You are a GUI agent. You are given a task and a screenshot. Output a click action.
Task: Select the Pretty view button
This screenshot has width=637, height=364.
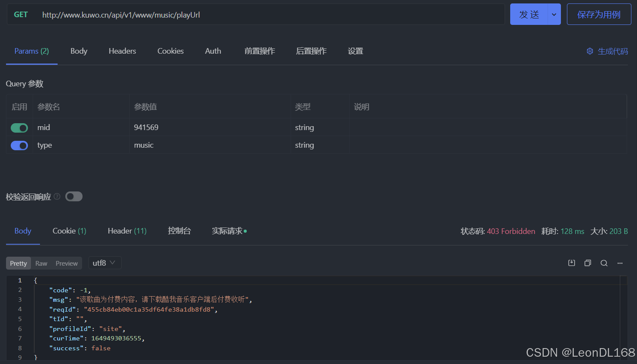[x=18, y=263]
